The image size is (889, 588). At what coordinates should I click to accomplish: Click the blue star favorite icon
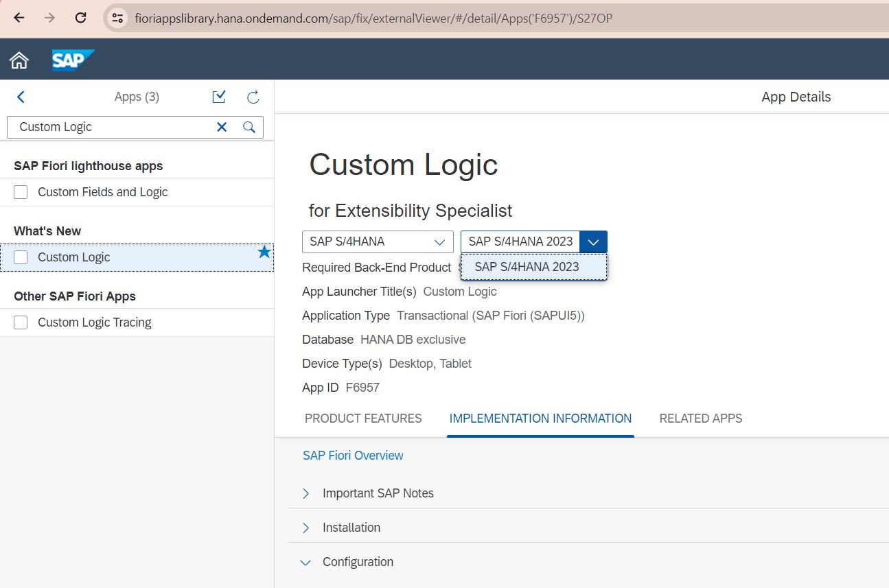coord(264,252)
